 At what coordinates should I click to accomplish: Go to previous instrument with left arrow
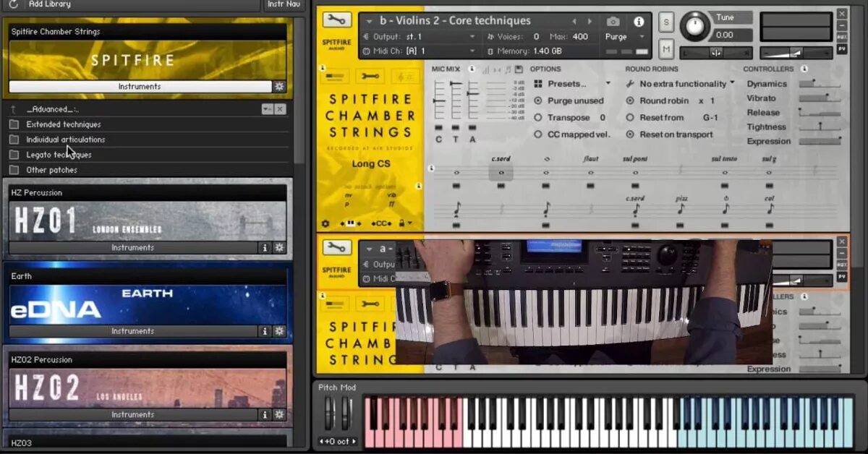pyautogui.click(x=574, y=21)
